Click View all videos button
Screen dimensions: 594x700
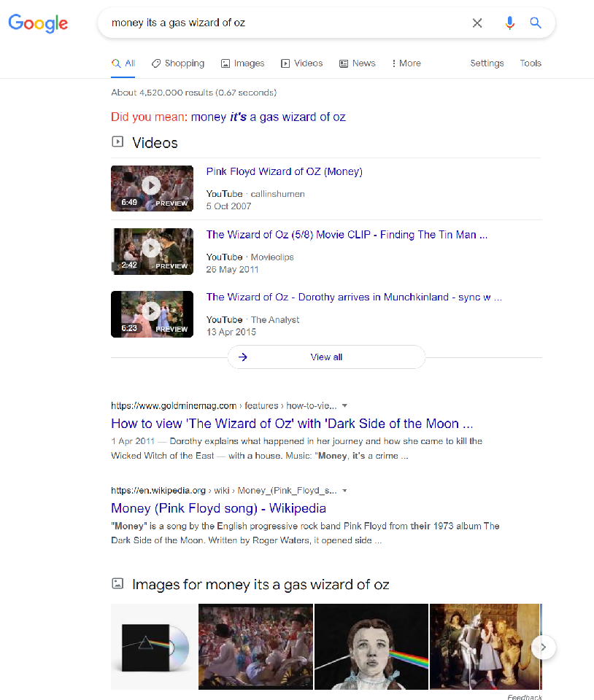point(326,357)
